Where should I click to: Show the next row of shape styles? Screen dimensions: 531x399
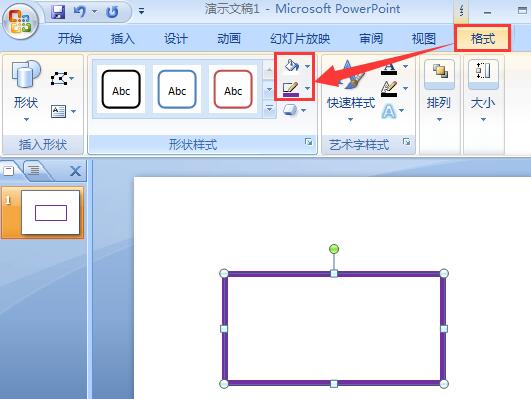(269, 90)
